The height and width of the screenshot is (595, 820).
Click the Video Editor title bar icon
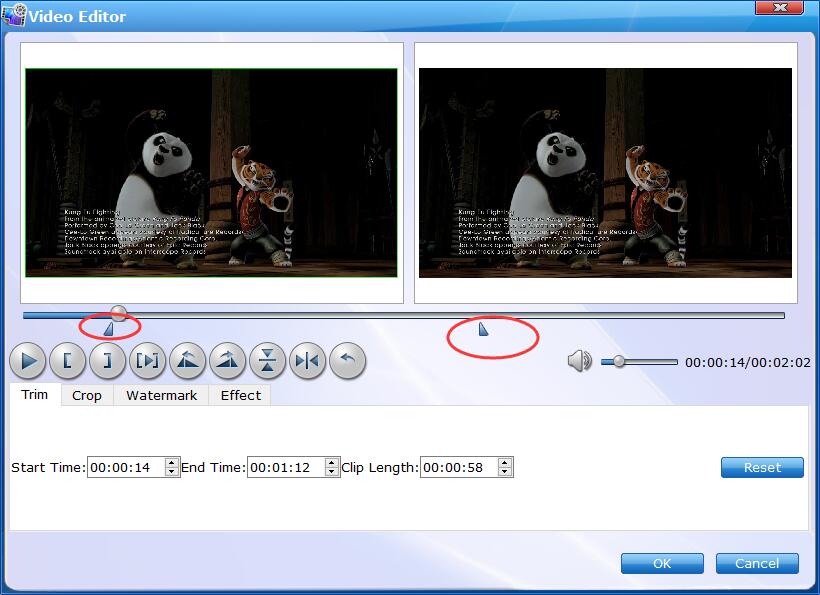click(14, 15)
